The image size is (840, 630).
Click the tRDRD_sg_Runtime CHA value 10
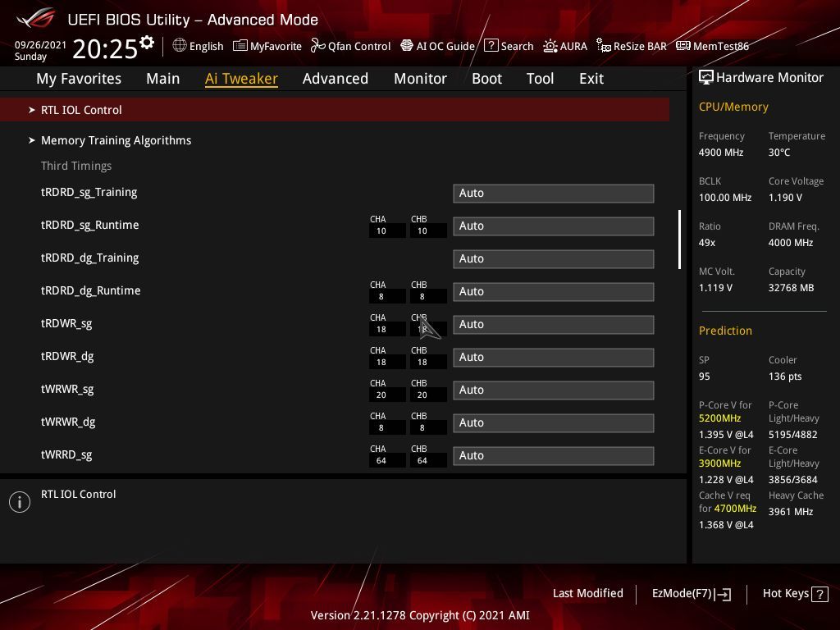pos(381,231)
